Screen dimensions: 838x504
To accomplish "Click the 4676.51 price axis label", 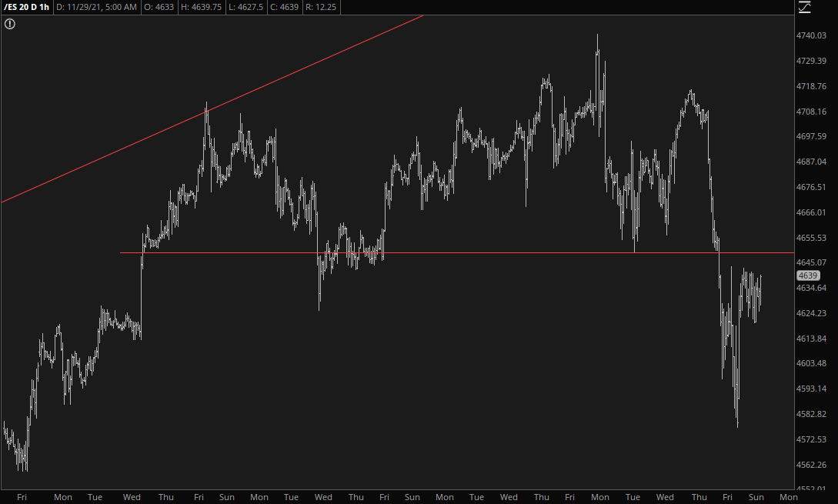I will (810, 187).
